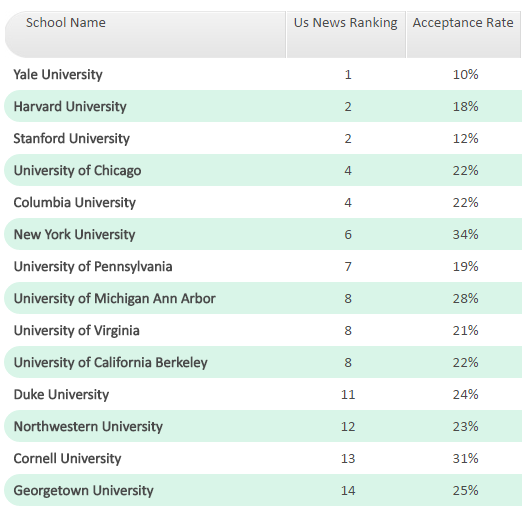522x512 pixels.
Task: Sort by Us News Ranking header
Action: [x=346, y=34]
